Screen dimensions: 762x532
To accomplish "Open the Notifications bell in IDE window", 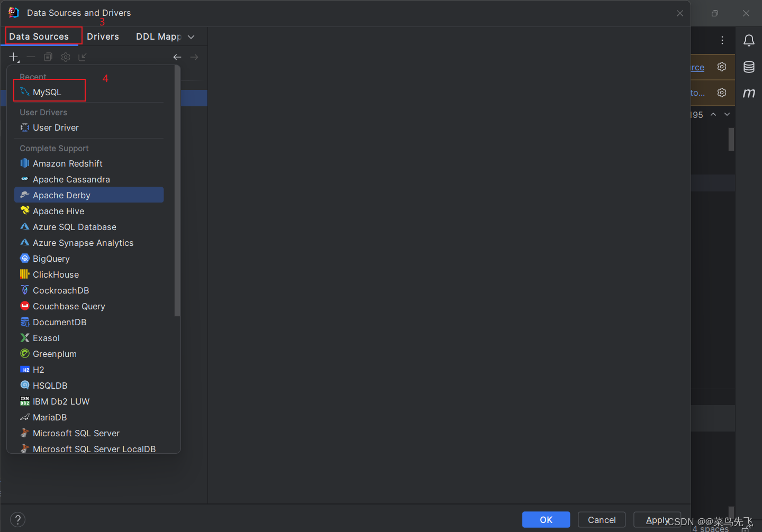I will click(x=749, y=40).
